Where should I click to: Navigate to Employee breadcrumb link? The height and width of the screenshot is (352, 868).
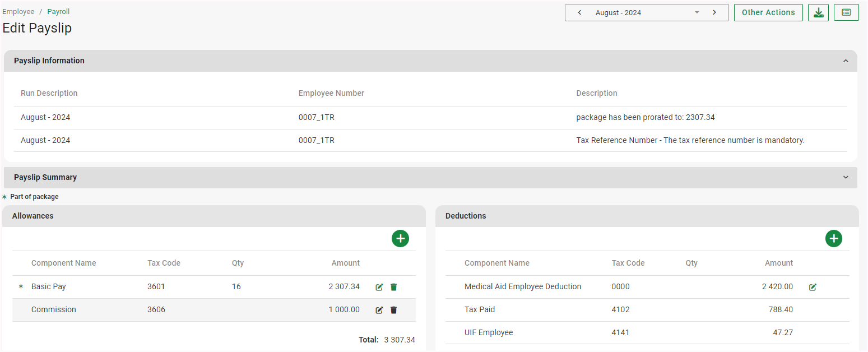click(x=18, y=12)
